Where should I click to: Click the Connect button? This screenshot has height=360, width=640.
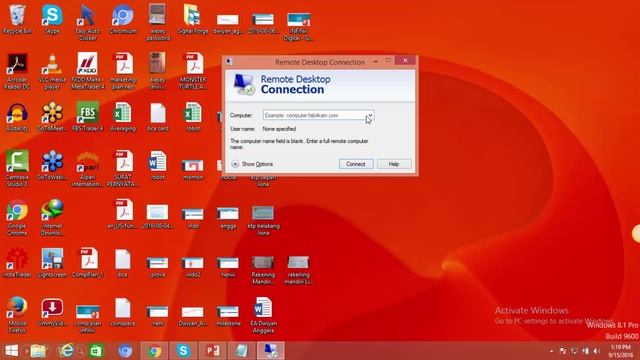[x=356, y=164]
